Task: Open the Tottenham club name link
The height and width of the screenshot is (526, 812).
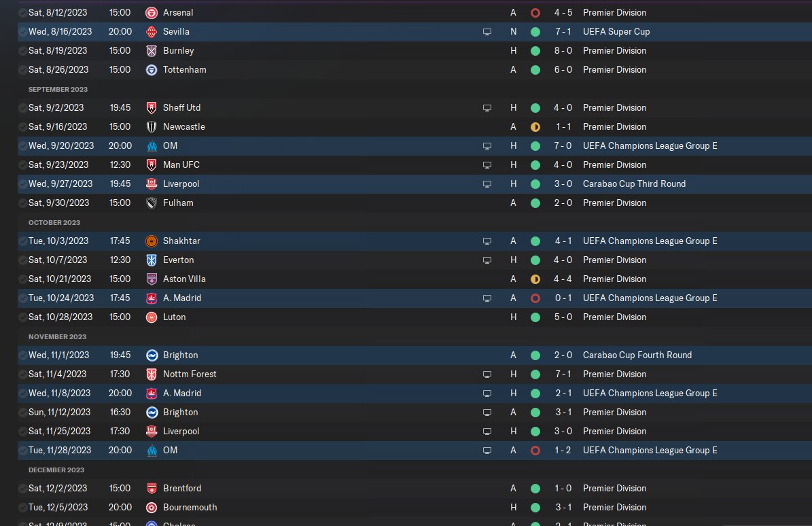Action: (x=184, y=70)
